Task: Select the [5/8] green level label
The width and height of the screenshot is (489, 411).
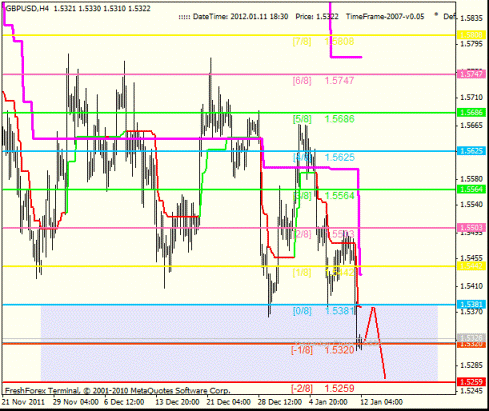Action: [x=302, y=119]
